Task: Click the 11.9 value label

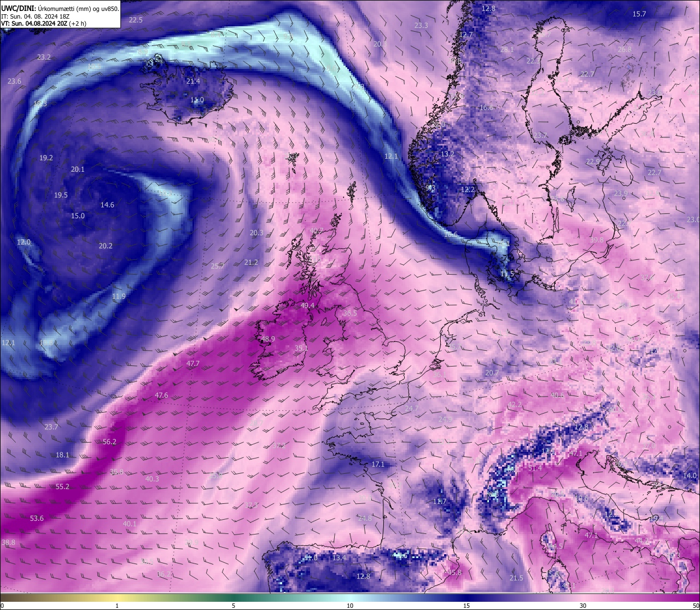Action: click(x=119, y=296)
